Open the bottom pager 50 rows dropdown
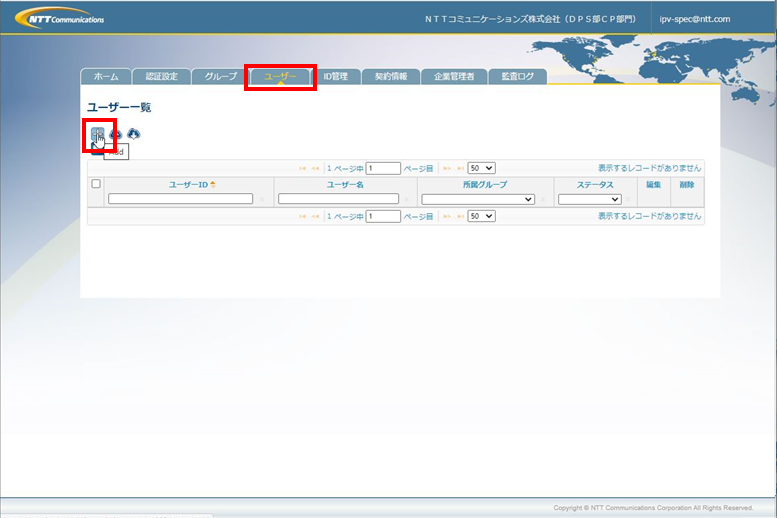Screen dimensions: 777x518 coord(481,216)
